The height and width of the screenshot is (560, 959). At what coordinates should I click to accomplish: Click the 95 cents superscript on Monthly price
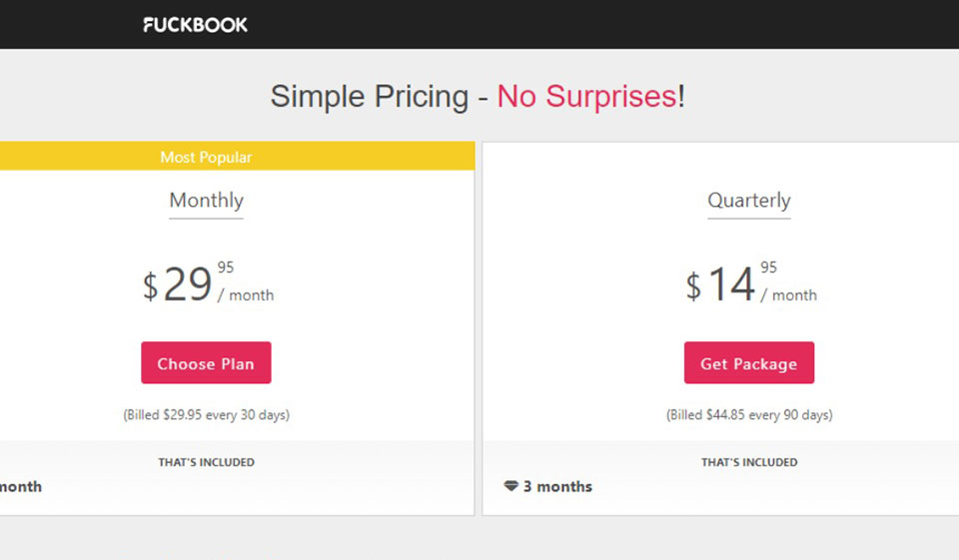pyautogui.click(x=226, y=268)
